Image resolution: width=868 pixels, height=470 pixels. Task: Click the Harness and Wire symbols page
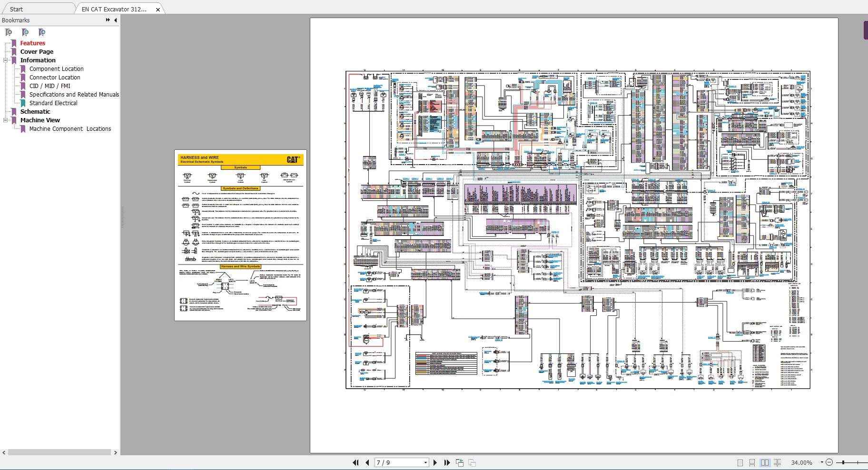[240, 235]
